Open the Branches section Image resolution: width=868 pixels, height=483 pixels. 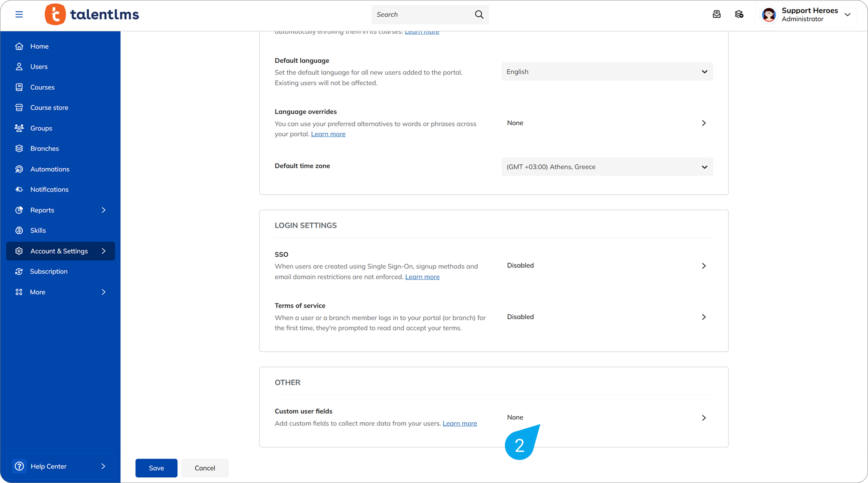(x=44, y=148)
